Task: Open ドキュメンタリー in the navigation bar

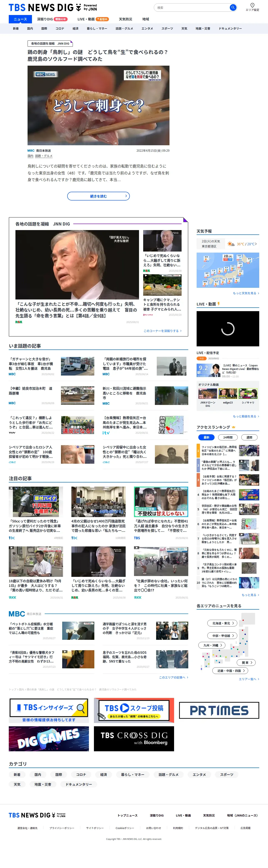Action: pyautogui.click(x=230, y=29)
